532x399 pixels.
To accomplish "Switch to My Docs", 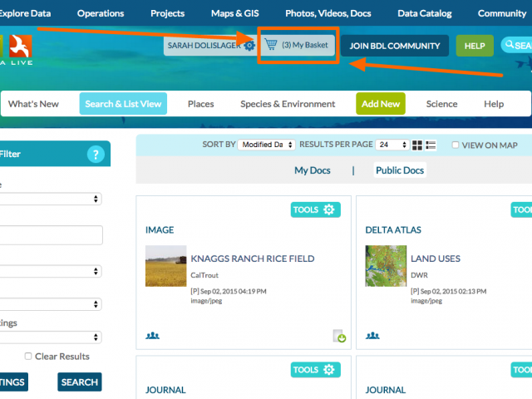I will (x=313, y=170).
